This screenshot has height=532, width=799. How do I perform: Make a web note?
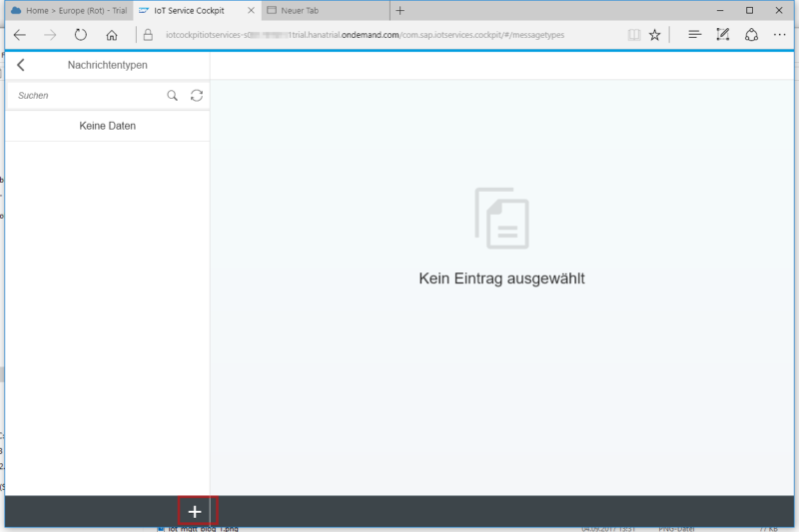click(x=722, y=35)
